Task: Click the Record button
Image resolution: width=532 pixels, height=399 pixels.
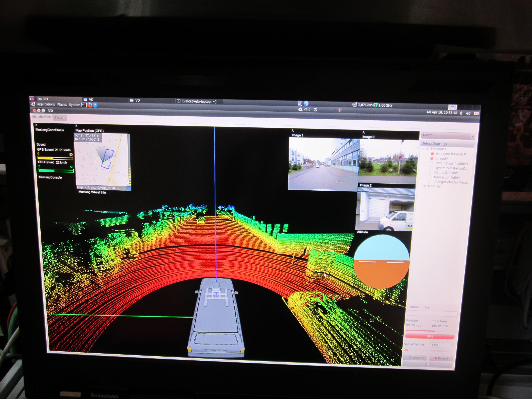Action: coord(441,358)
